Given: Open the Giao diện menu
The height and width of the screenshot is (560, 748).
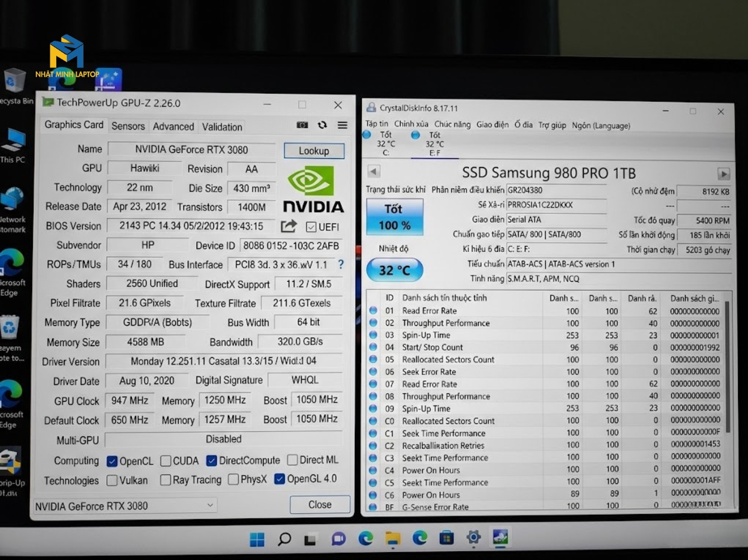Looking at the screenshot, I should point(492,124).
